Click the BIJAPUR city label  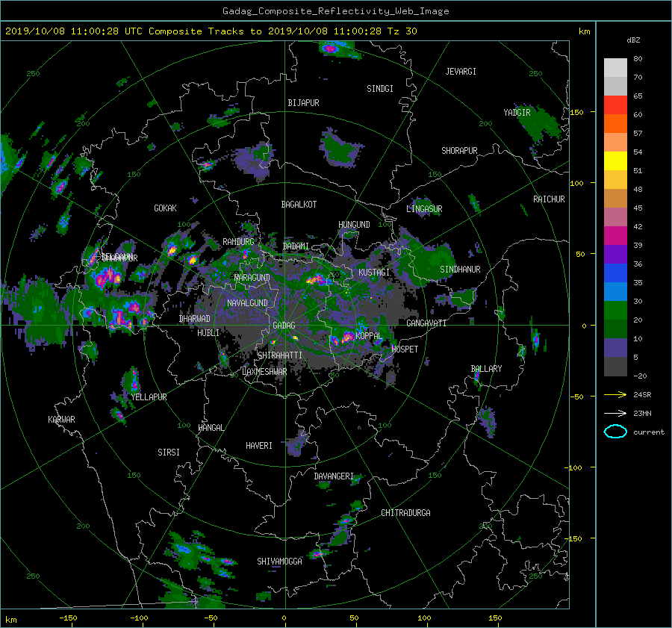coord(303,103)
